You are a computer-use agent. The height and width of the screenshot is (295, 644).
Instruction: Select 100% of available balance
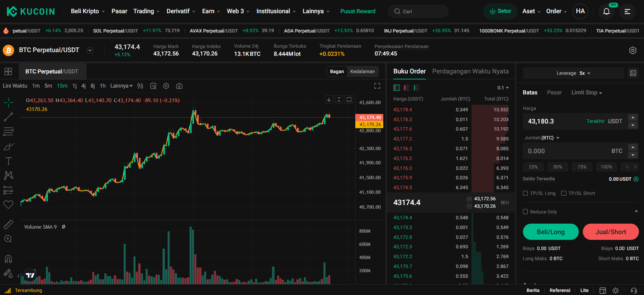click(x=606, y=167)
